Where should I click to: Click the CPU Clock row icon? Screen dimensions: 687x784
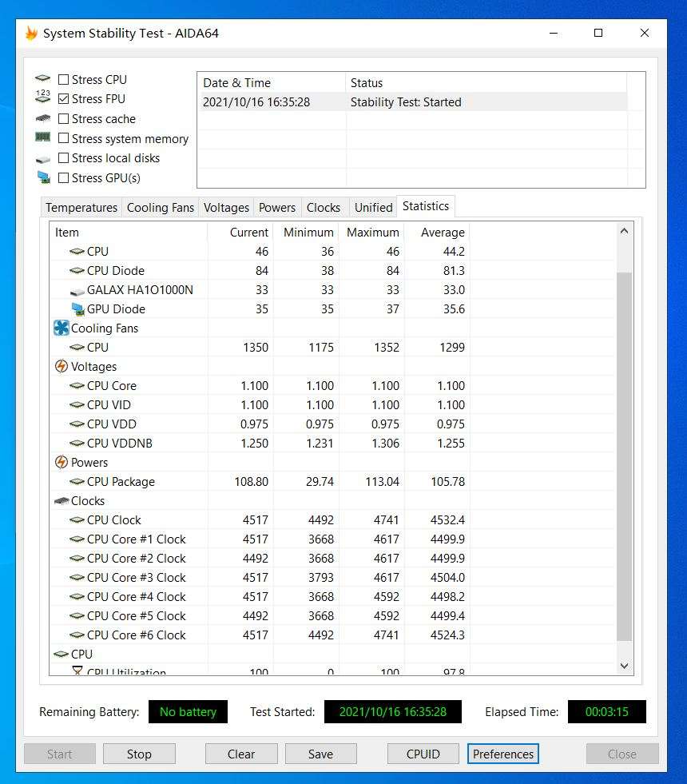point(77,520)
